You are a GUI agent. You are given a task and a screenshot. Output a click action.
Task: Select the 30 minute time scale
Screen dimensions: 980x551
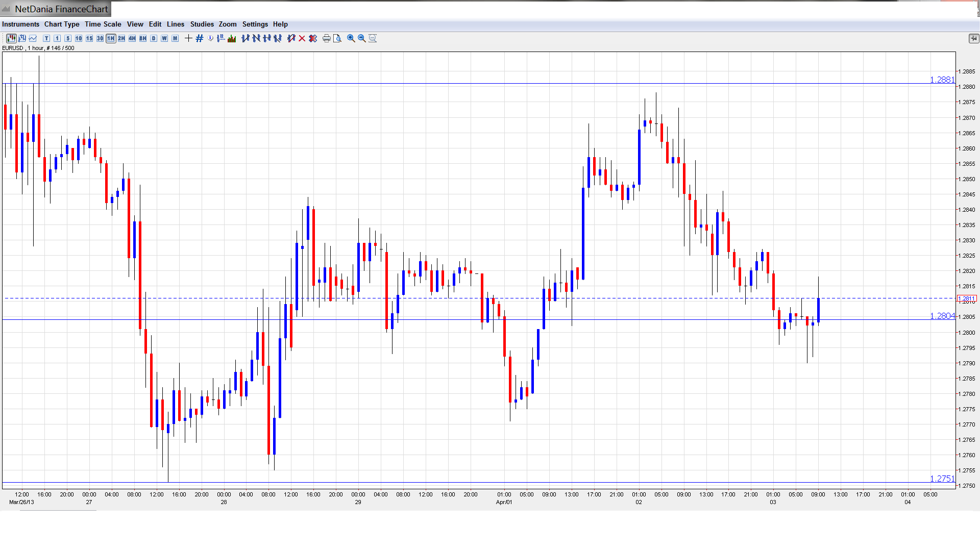click(100, 38)
